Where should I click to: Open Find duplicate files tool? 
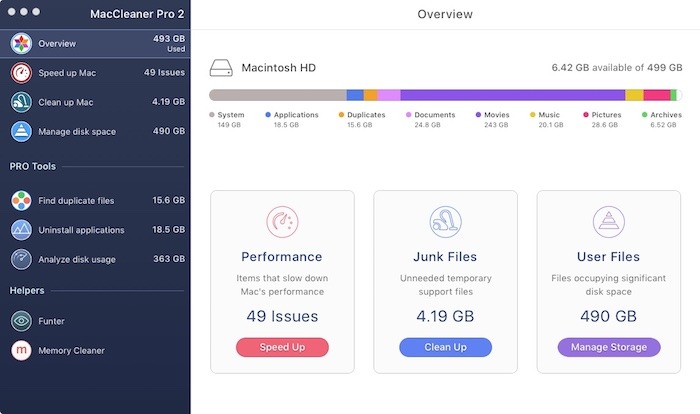95,201
